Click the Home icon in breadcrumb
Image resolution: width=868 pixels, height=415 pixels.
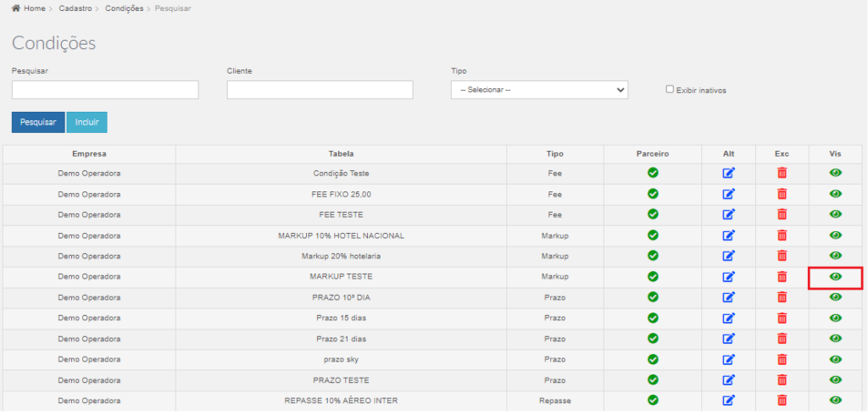click(16, 8)
